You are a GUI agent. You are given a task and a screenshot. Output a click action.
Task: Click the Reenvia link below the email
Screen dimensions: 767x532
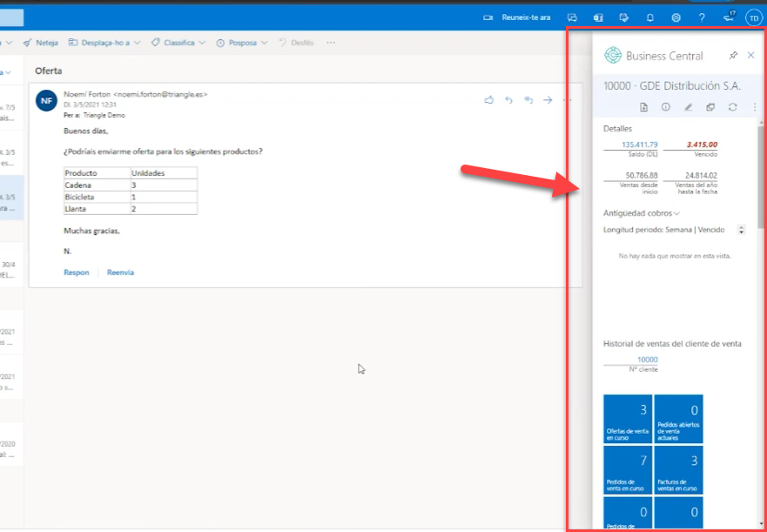tap(120, 273)
